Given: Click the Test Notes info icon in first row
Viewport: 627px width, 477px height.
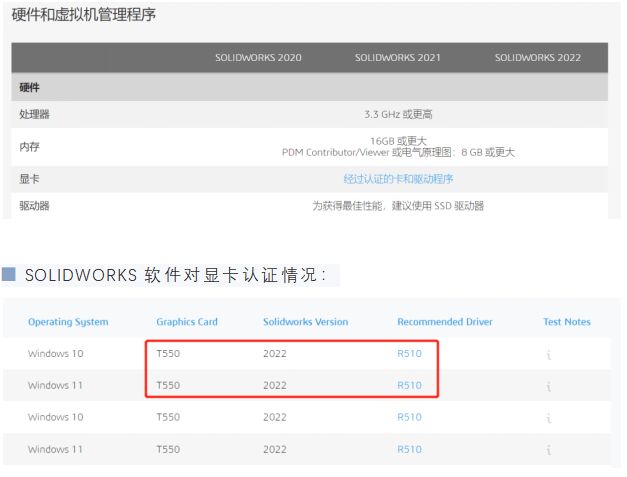Looking at the screenshot, I should [549, 355].
